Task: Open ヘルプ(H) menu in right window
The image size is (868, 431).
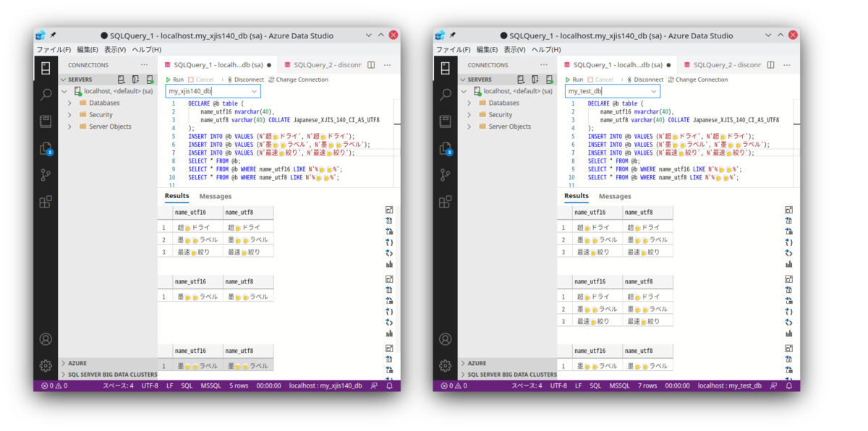Action: click(x=546, y=49)
